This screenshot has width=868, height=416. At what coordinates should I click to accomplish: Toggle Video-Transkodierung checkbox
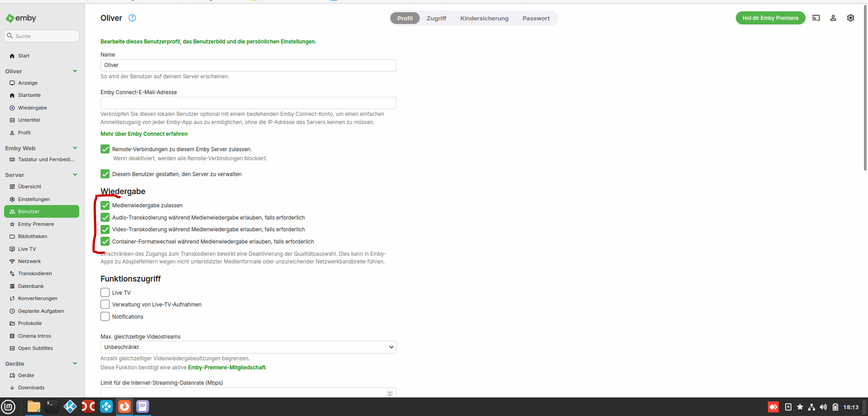(105, 230)
